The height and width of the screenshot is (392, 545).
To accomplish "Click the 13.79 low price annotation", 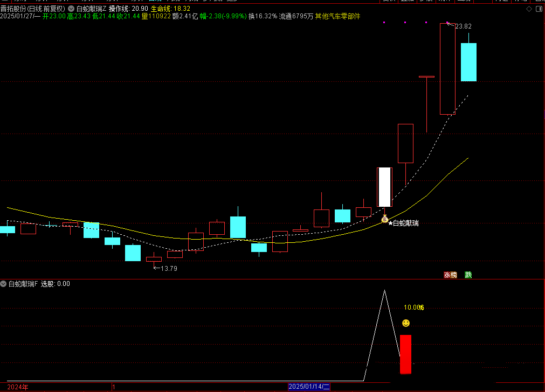I will 169,268.
